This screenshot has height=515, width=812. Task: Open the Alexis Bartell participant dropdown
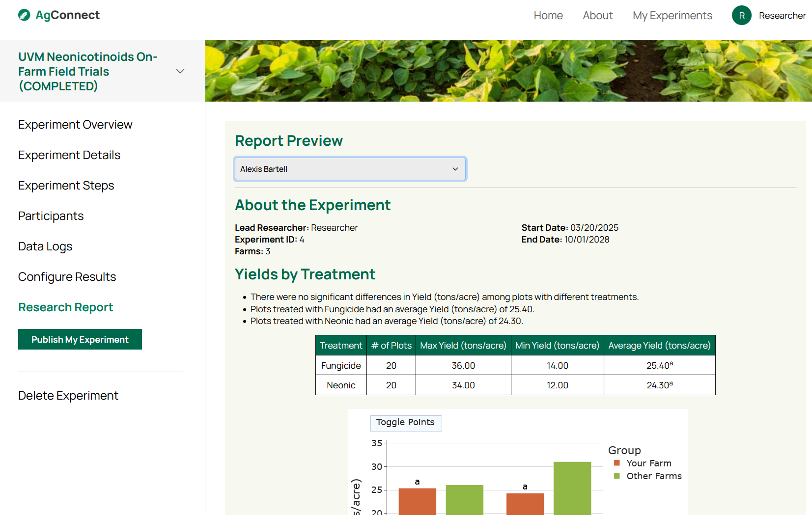click(x=350, y=169)
